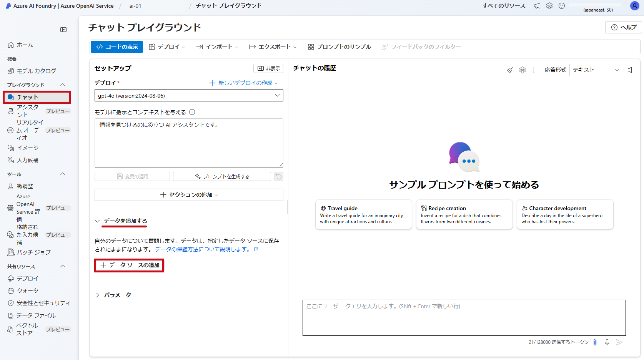Open chat history settings gear icon
644x360 pixels.
click(523, 70)
